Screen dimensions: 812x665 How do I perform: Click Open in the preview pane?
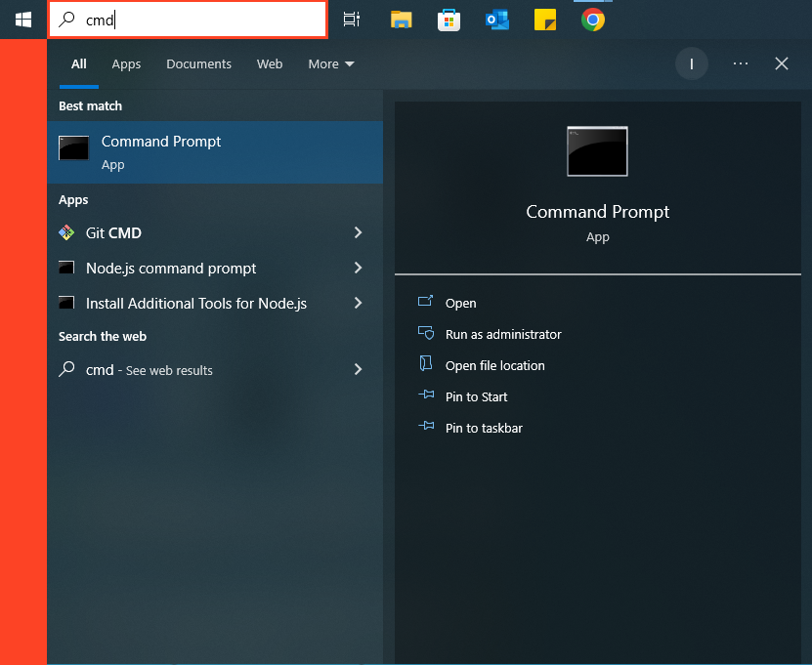(460, 304)
